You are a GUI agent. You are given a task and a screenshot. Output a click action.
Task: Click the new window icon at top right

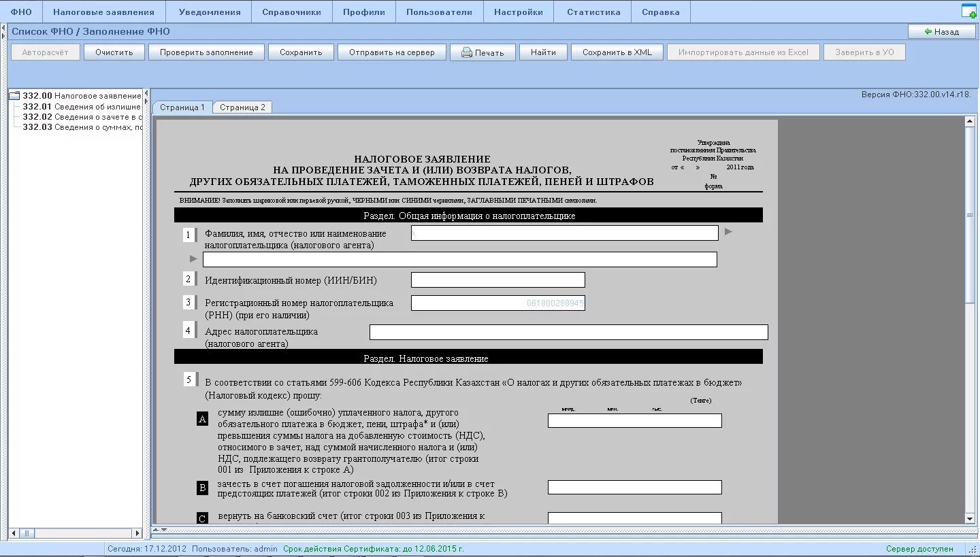click(968, 10)
